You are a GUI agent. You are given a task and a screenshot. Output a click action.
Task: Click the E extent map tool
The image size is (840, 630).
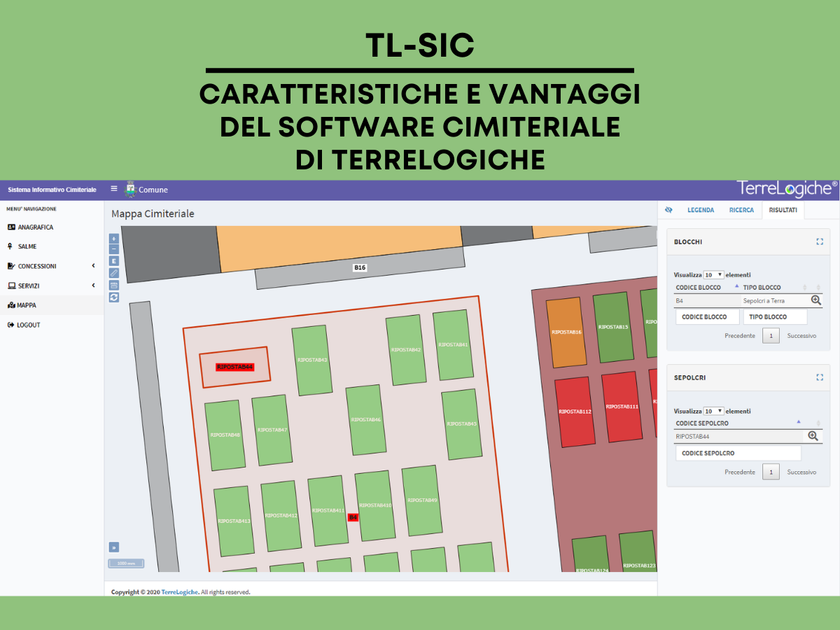point(114,261)
